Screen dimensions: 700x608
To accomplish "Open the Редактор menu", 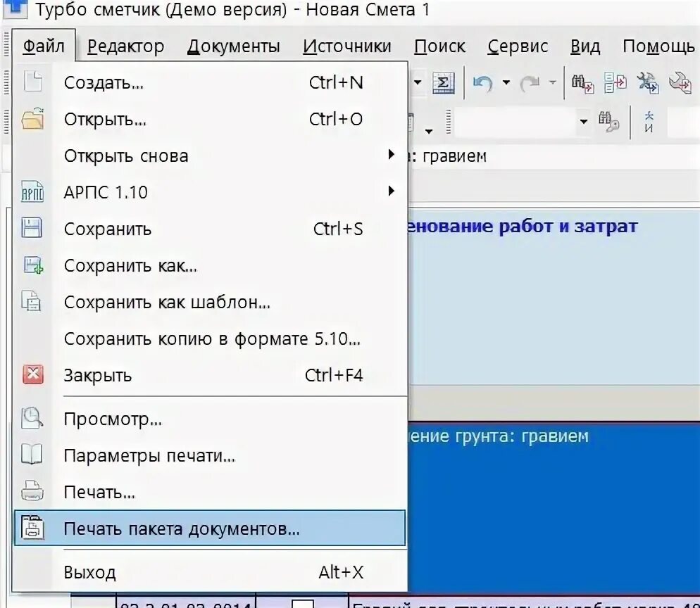I will pos(125,46).
